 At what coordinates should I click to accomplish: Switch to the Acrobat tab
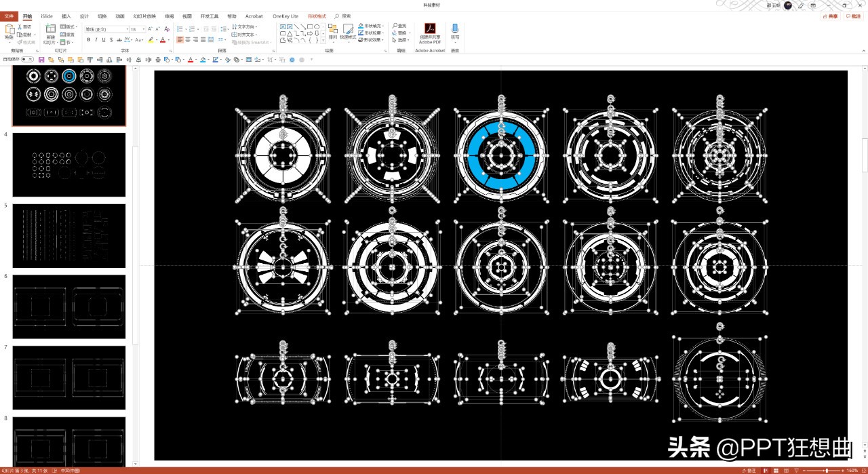pyautogui.click(x=254, y=16)
